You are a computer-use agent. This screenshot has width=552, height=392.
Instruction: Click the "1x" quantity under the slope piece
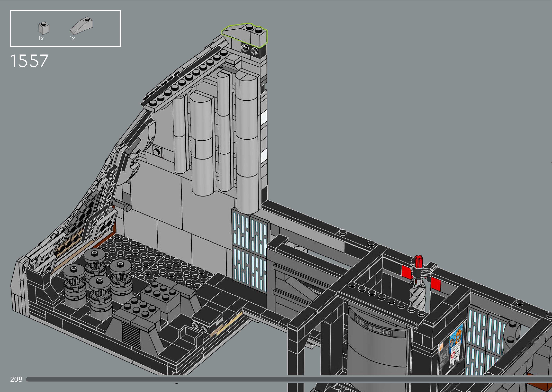(72, 39)
